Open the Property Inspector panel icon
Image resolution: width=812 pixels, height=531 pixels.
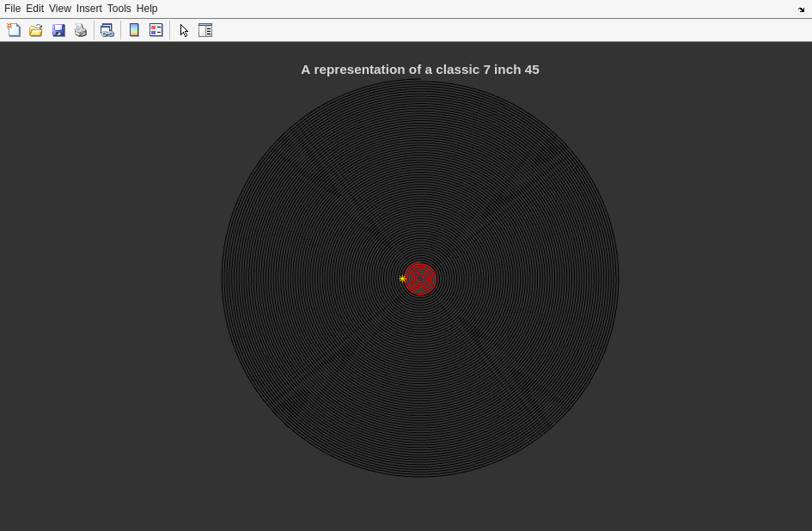205,30
